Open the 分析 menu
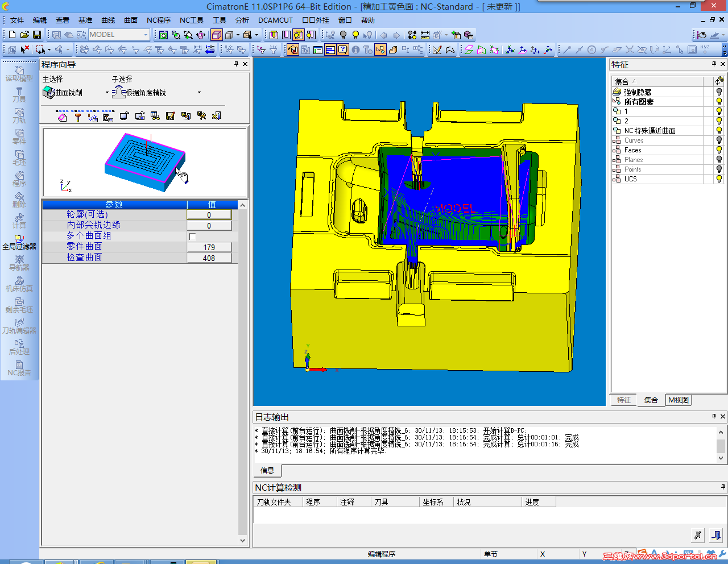 (242, 20)
